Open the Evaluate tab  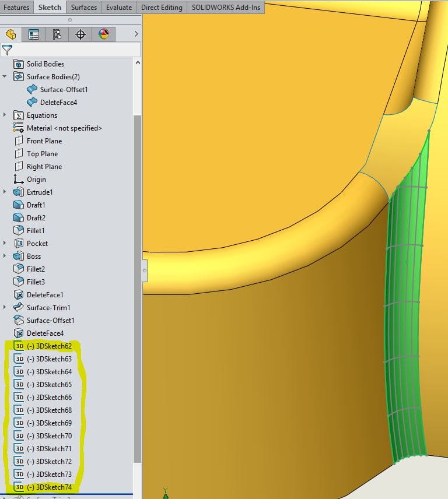pos(118,7)
